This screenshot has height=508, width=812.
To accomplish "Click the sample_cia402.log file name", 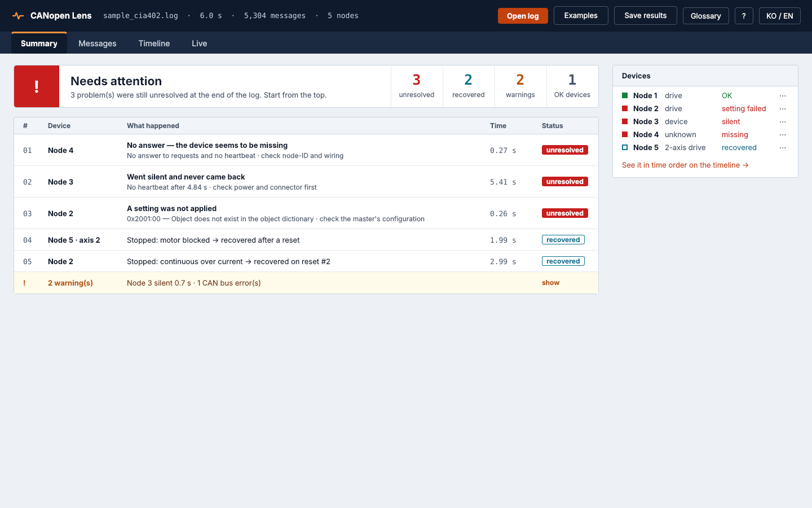I will pos(140,16).
